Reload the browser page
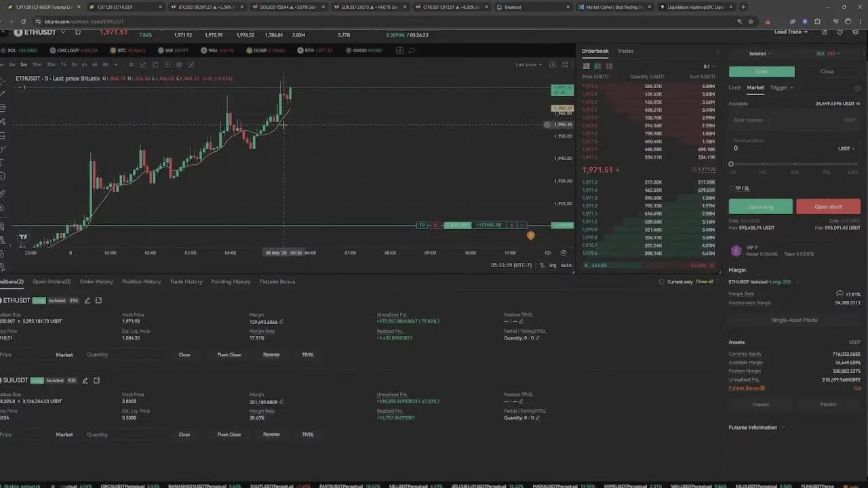Image resolution: width=868 pixels, height=488 pixels. (x=23, y=21)
